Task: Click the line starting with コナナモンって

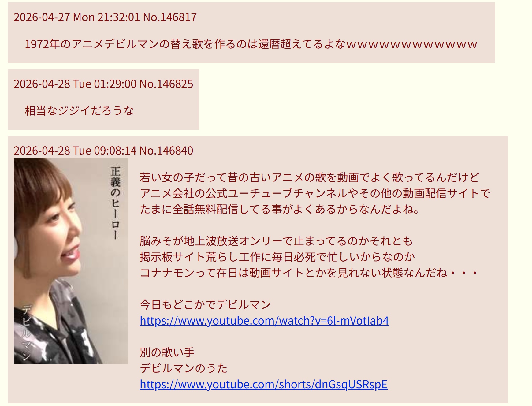Action: pyautogui.click(x=309, y=273)
